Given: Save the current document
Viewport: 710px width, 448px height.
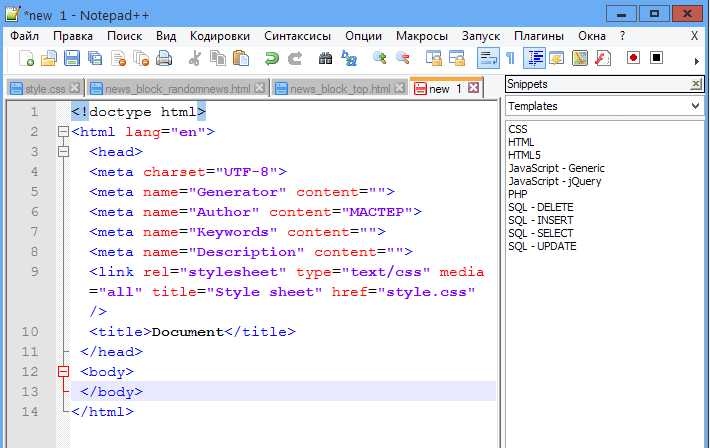Looking at the screenshot, I should 72,58.
